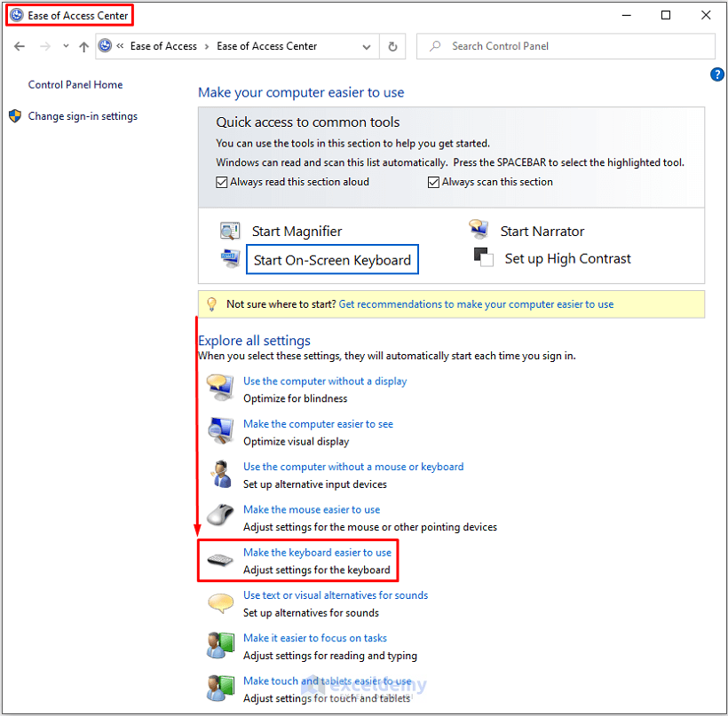This screenshot has height=716, width=728.
Task: Click 'Optimize for blindness' text
Action: click(x=296, y=398)
